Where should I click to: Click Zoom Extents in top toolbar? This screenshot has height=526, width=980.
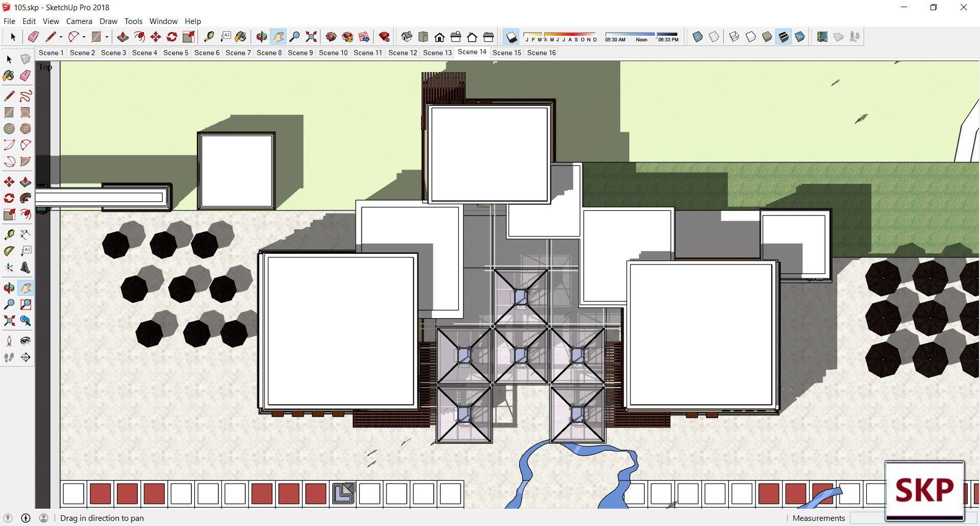coord(311,37)
